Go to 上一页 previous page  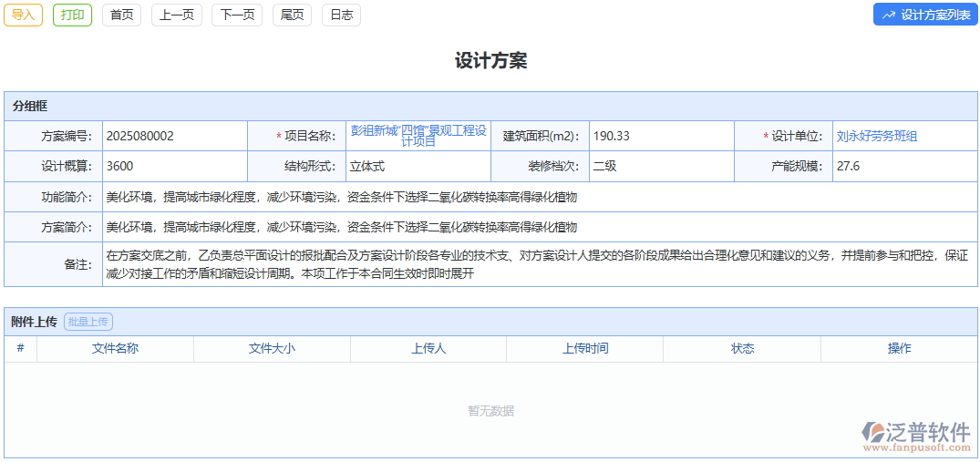177,15
